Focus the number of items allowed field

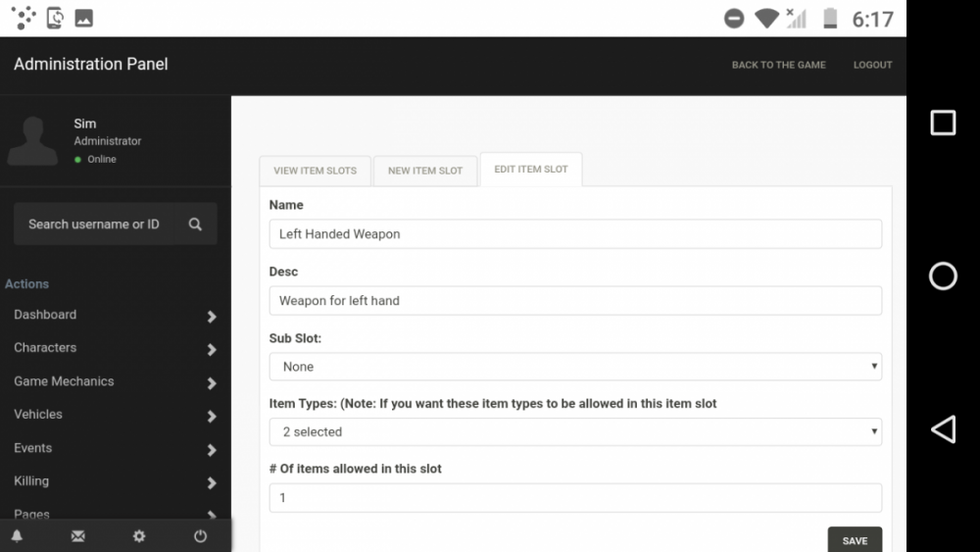coord(575,498)
